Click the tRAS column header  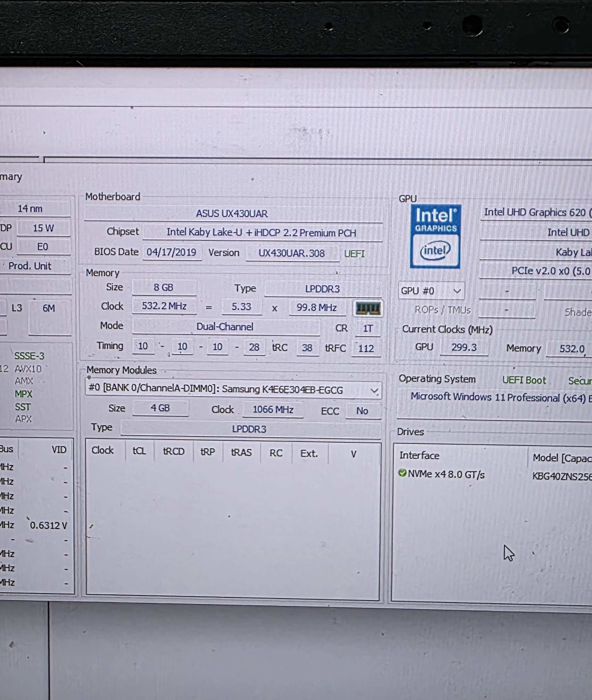[241, 452]
